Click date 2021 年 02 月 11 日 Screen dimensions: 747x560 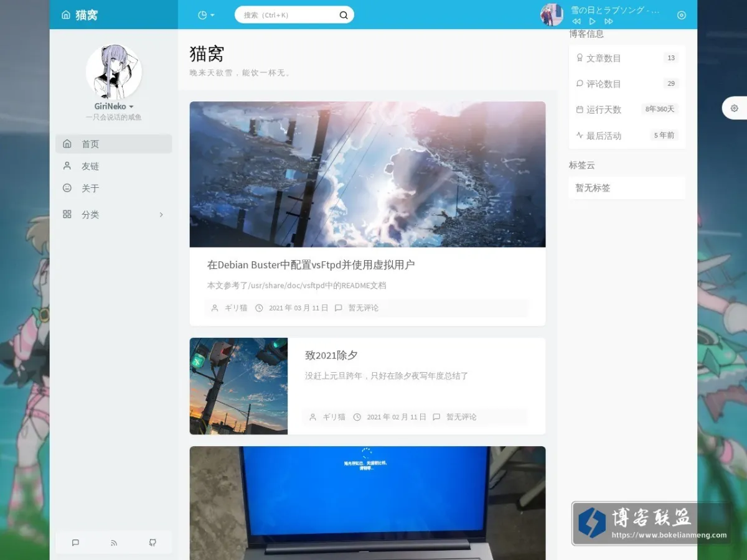(397, 417)
